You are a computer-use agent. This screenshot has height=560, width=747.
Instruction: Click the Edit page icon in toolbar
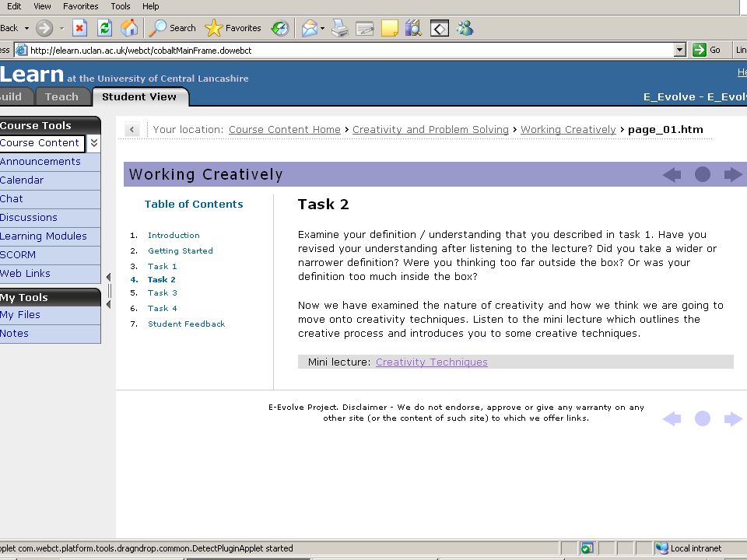[x=364, y=29]
